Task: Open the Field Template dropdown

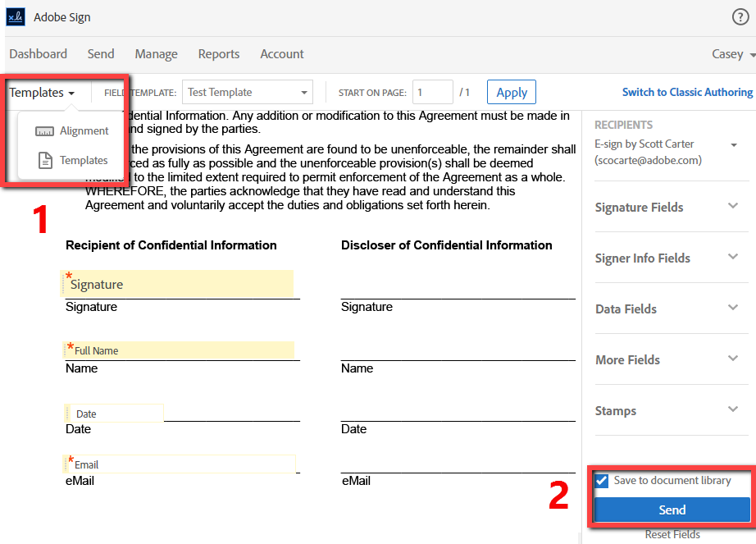Action: click(247, 92)
